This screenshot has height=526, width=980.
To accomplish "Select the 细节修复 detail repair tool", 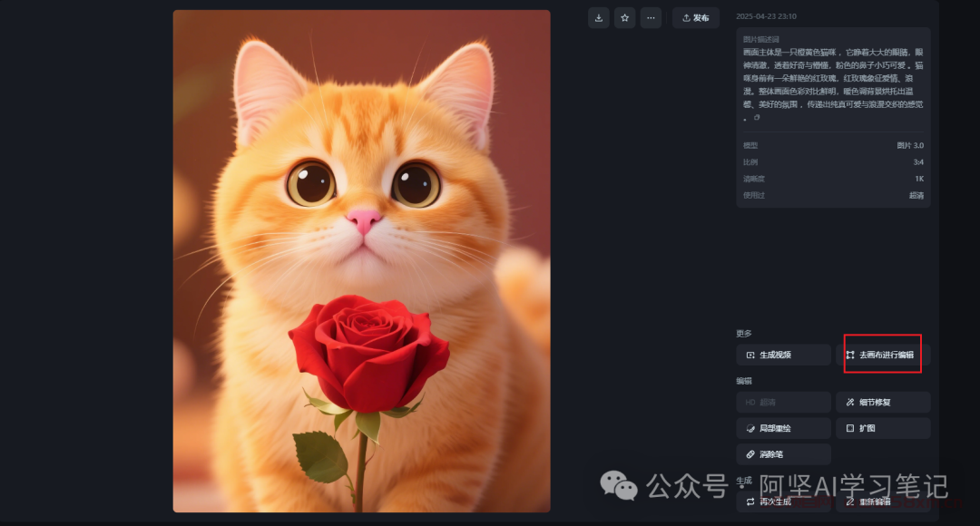I will coord(883,403).
